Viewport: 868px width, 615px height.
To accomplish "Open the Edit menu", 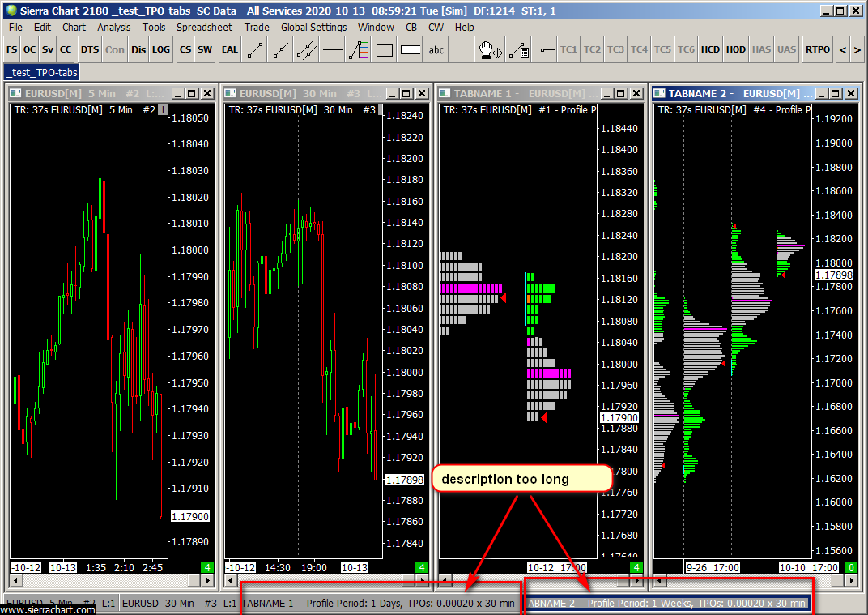I will point(42,28).
